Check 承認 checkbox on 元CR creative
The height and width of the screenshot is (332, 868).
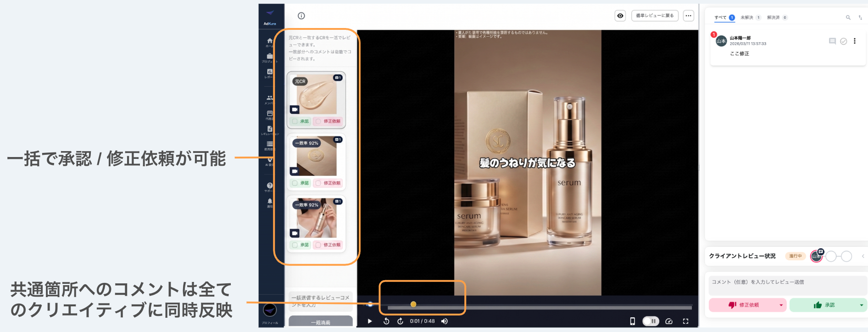(295, 121)
